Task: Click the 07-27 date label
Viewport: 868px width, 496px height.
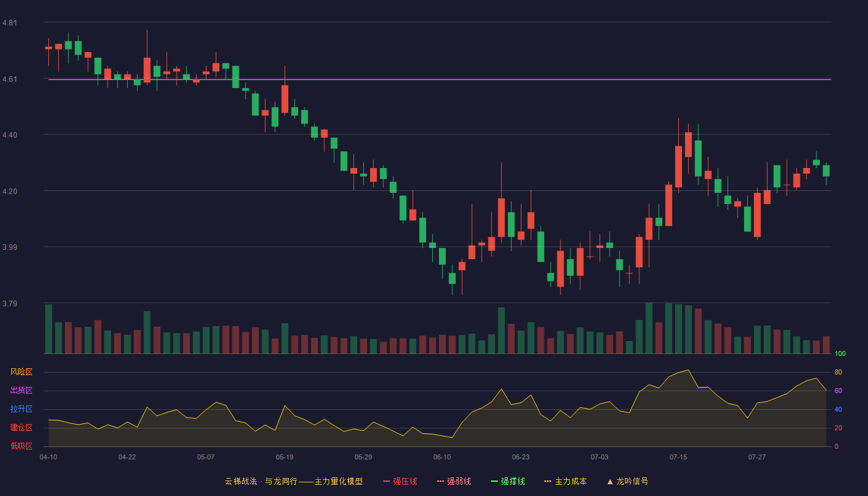Action: (757, 457)
